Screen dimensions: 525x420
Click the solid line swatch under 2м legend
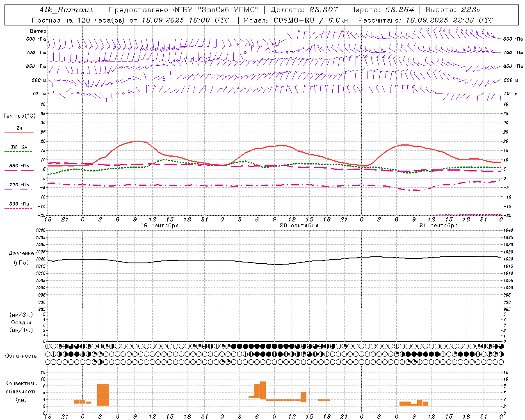(19, 133)
